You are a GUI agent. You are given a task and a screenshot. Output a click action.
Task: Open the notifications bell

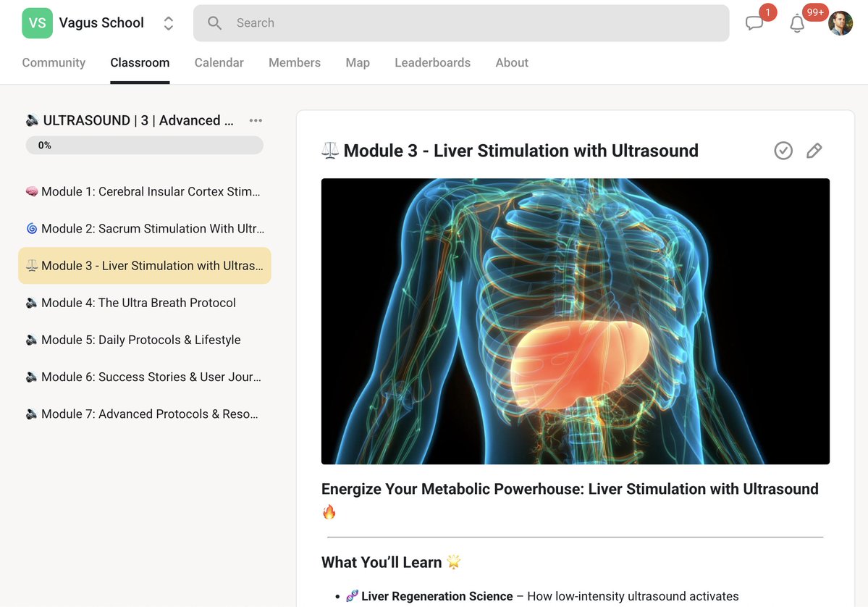(x=797, y=23)
